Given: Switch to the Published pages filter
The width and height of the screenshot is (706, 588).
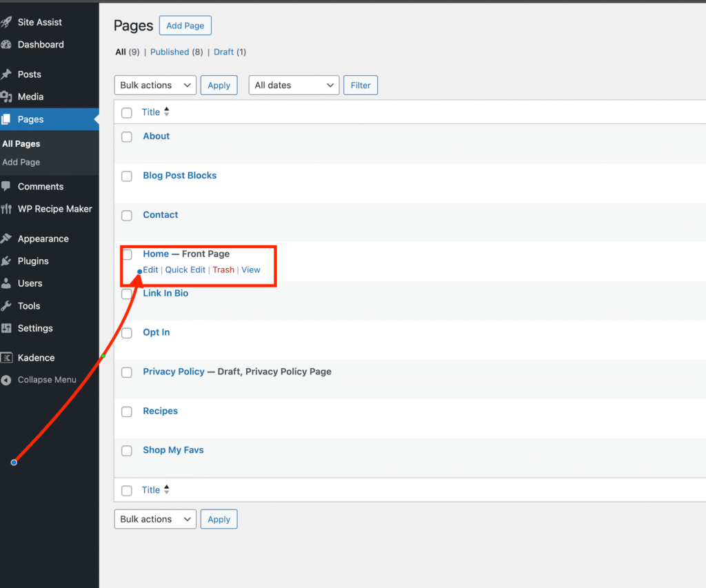Looking at the screenshot, I should click(170, 52).
